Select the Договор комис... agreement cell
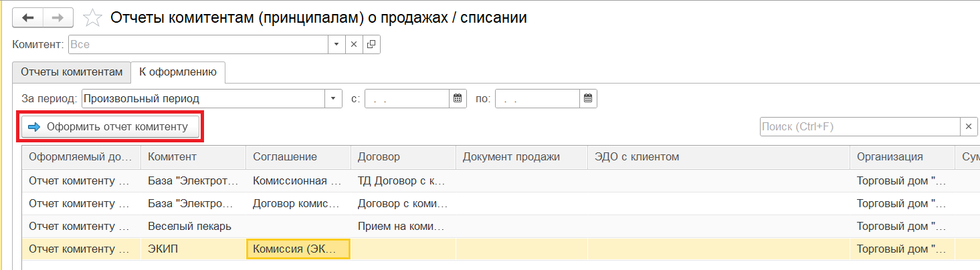 (x=298, y=203)
